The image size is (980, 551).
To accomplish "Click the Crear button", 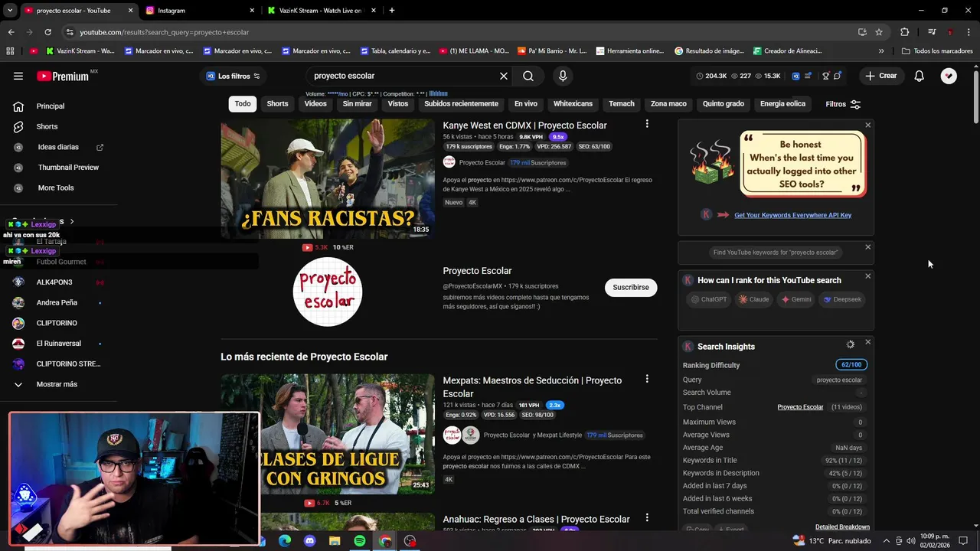I will point(880,76).
